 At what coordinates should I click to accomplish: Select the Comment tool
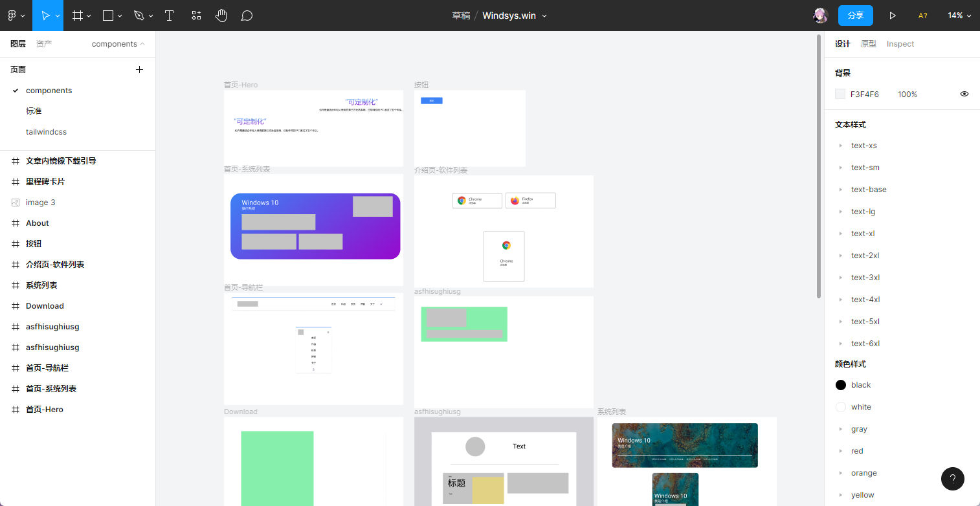pyautogui.click(x=247, y=16)
